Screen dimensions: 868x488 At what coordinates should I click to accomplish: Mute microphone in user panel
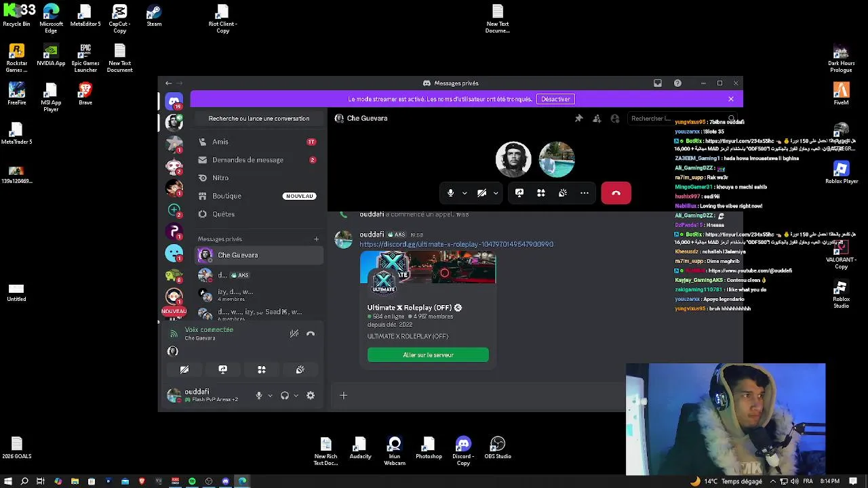(258, 396)
